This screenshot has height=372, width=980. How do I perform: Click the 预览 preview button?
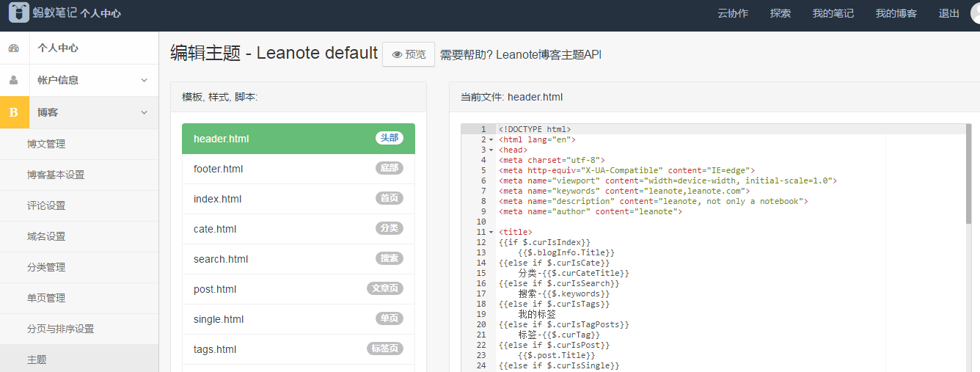pos(409,54)
